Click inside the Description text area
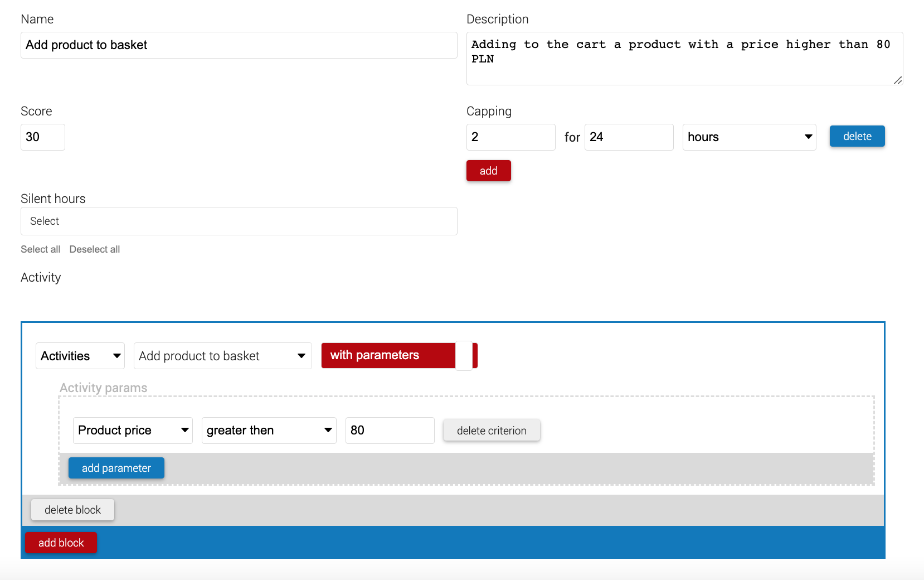The width and height of the screenshot is (924, 580). pyautogui.click(x=685, y=59)
